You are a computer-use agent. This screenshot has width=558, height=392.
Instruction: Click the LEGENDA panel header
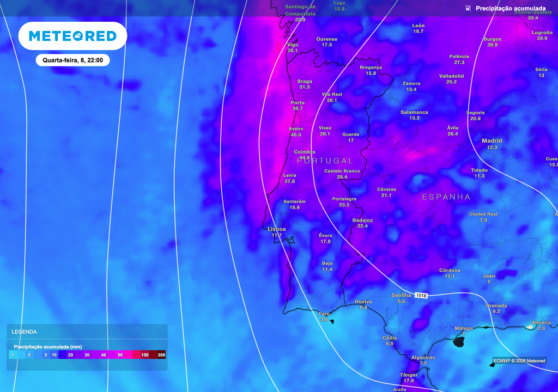[25, 332]
